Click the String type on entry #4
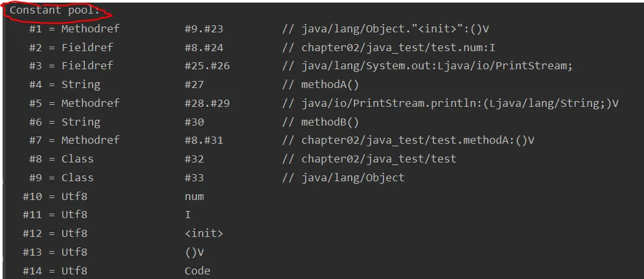The image size is (644, 279). click(x=80, y=85)
